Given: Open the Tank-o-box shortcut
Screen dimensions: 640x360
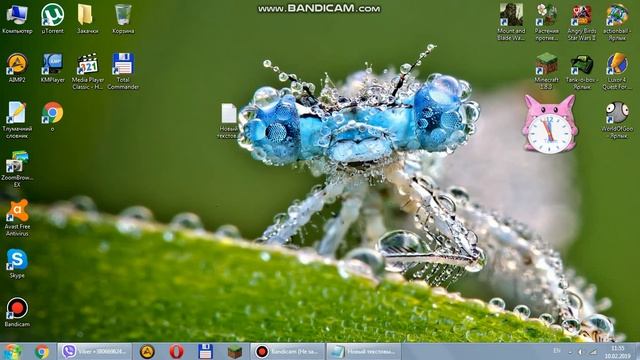Looking at the screenshot, I should [582, 71].
